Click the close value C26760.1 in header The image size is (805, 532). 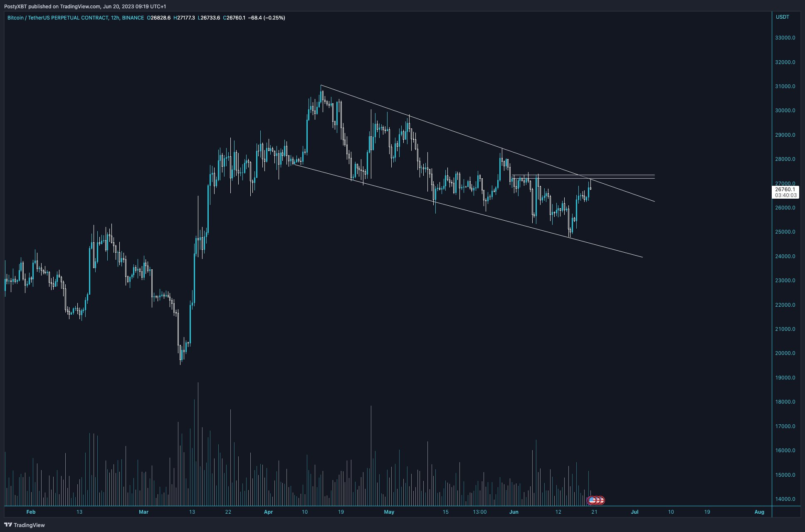234,18
